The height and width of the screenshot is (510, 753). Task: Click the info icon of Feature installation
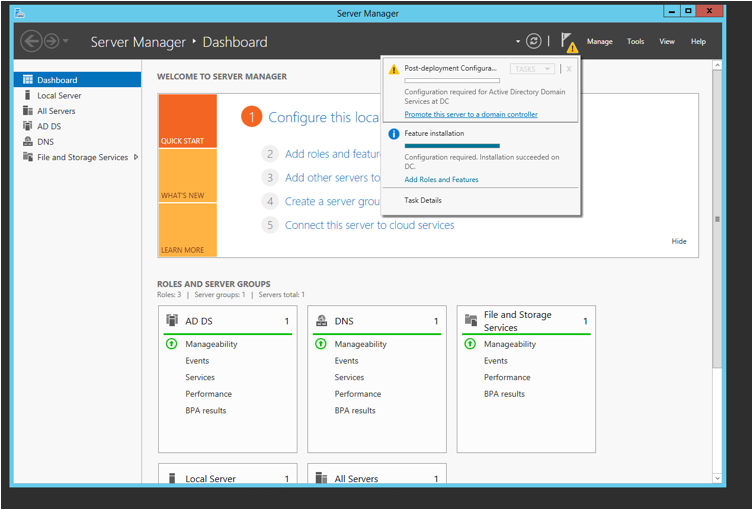click(394, 134)
